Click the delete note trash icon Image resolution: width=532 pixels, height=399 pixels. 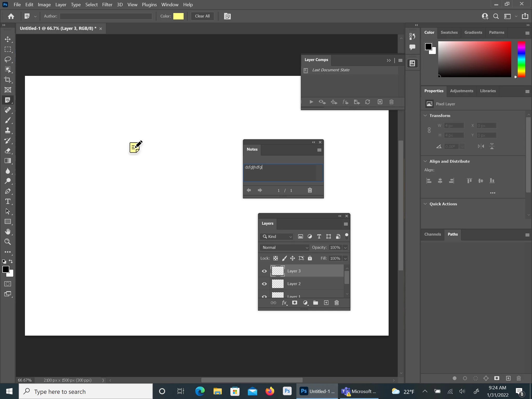coord(310,190)
